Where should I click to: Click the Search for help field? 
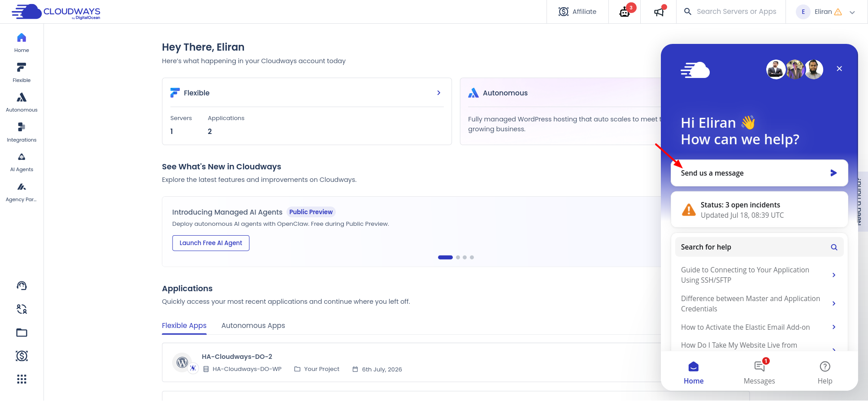759,247
